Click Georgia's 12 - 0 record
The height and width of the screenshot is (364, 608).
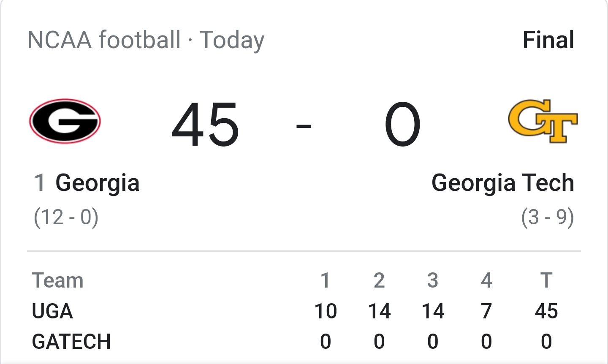pos(66,217)
